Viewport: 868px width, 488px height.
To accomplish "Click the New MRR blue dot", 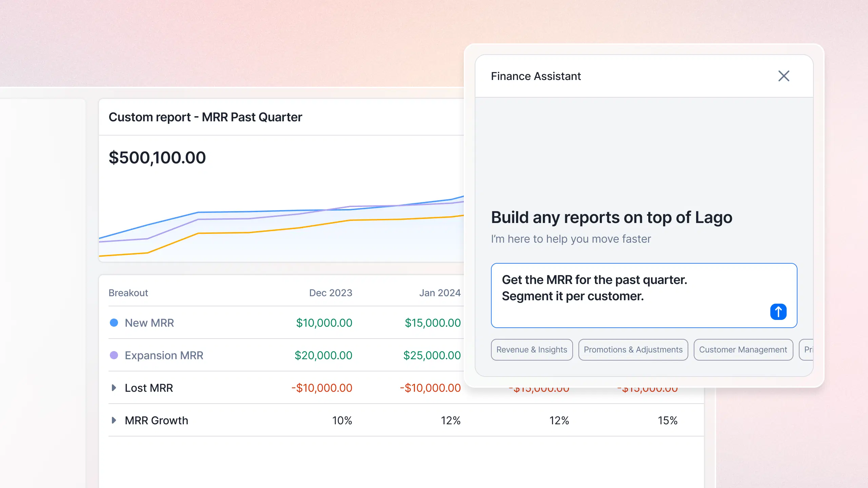I will 114,323.
